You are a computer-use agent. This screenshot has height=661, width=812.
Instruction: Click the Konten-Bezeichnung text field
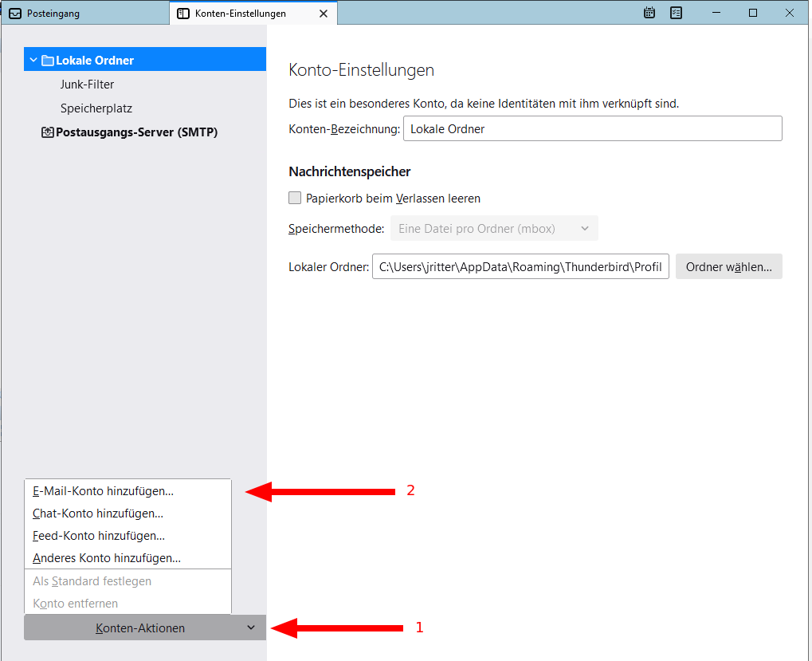(592, 129)
